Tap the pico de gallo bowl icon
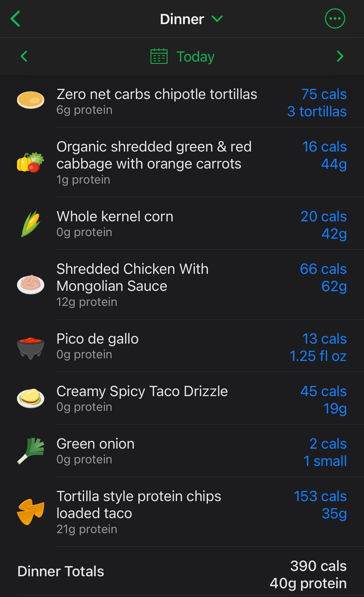This screenshot has width=364, height=597. (31, 347)
